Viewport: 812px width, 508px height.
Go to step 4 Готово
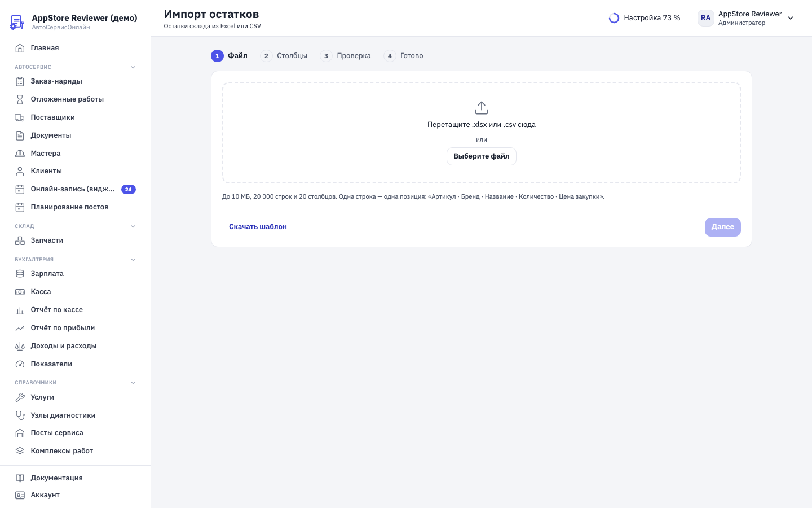coord(404,56)
